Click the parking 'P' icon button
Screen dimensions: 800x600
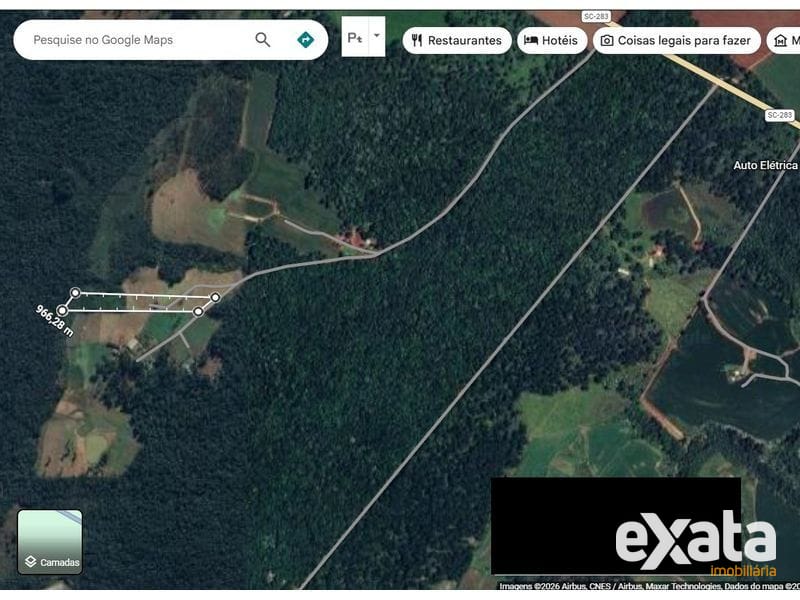(x=355, y=37)
